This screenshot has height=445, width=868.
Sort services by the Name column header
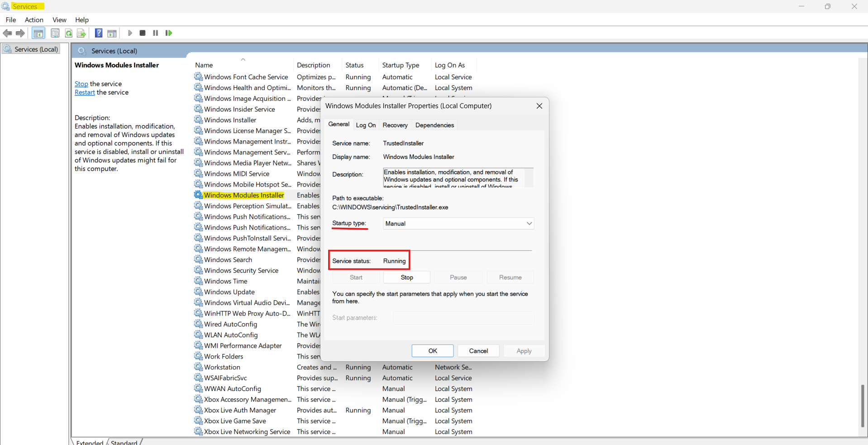coord(204,65)
